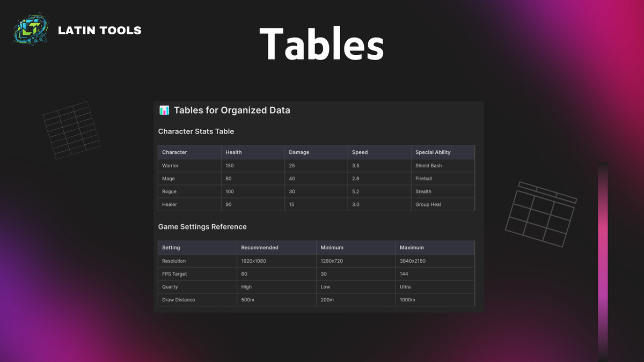
Task: Click the LATIN TOOLS brand text
Action: coord(99,31)
